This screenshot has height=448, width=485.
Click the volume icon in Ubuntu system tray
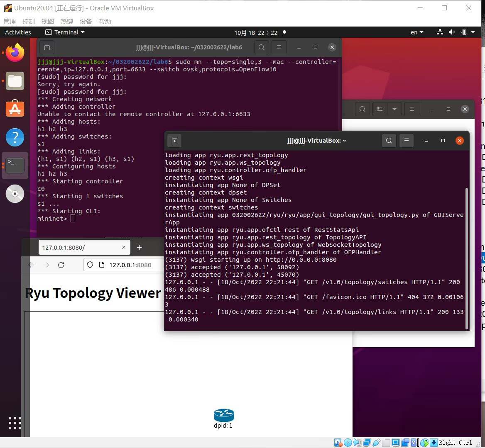452,32
